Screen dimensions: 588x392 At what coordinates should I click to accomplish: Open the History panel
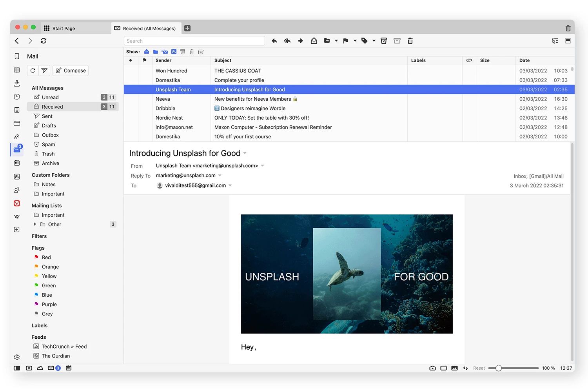click(17, 96)
